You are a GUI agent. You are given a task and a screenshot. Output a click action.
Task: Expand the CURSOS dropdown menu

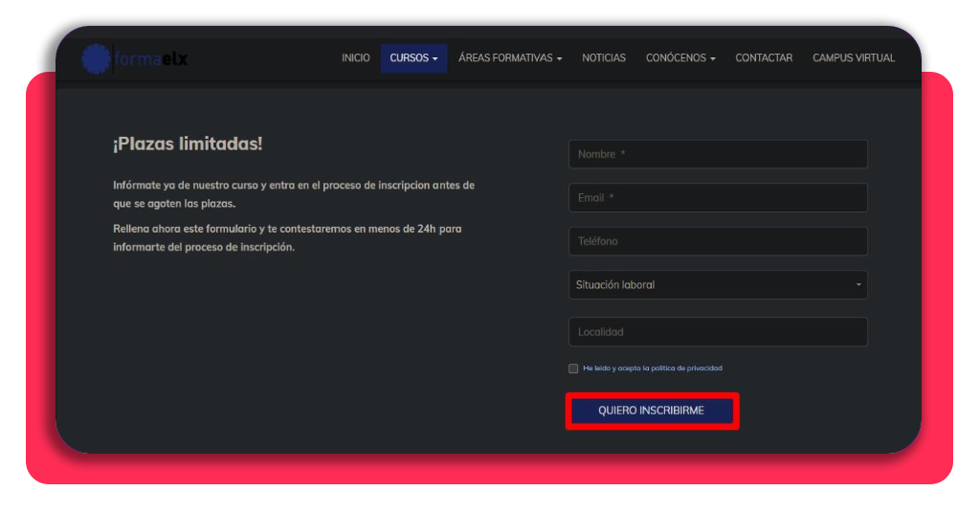[x=413, y=58]
